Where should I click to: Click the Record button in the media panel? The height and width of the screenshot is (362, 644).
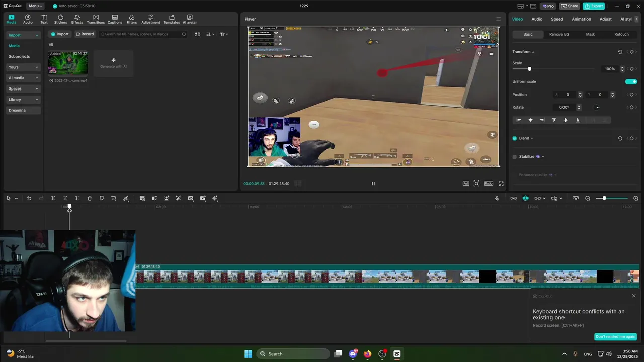point(85,34)
